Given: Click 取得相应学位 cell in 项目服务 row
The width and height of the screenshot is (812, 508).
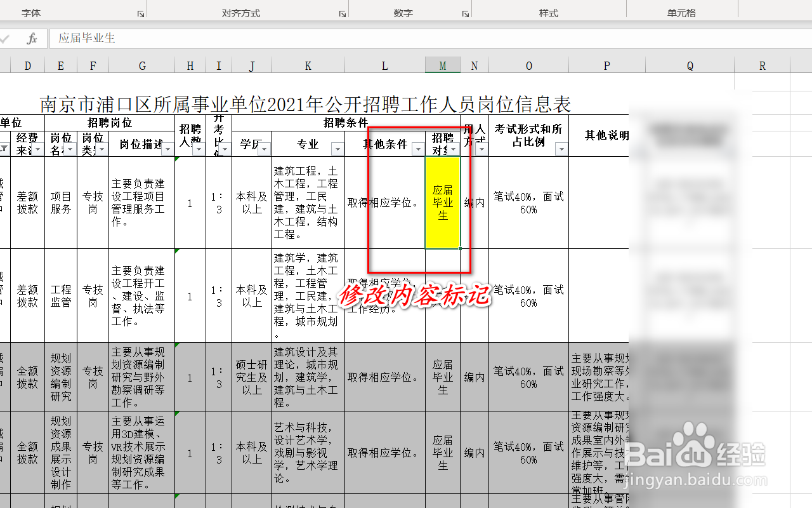Looking at the screenshot, I should [385, 203].
